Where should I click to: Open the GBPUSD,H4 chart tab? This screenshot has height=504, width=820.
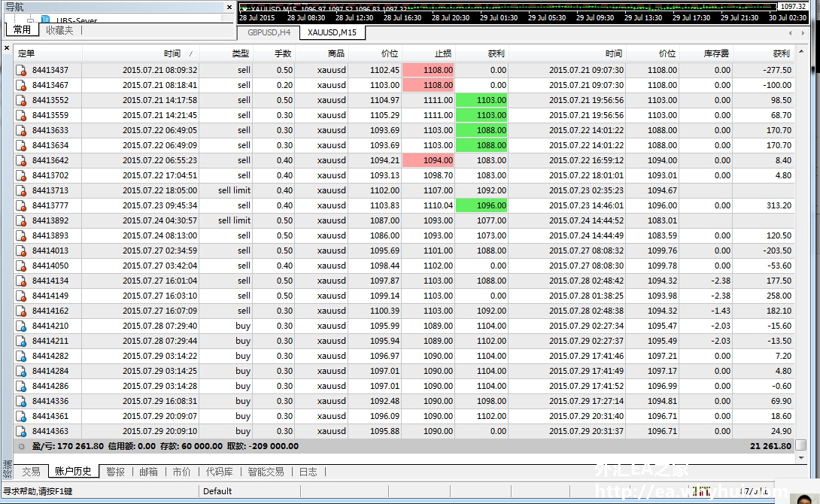click(x=269, y=32)
